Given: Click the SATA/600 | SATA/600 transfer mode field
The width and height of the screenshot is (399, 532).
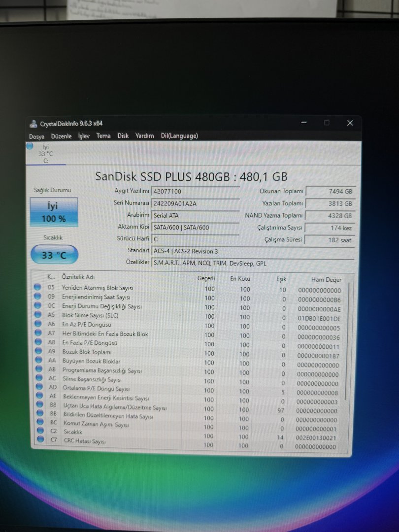Looking at the screenshot, I should point(196,227).
